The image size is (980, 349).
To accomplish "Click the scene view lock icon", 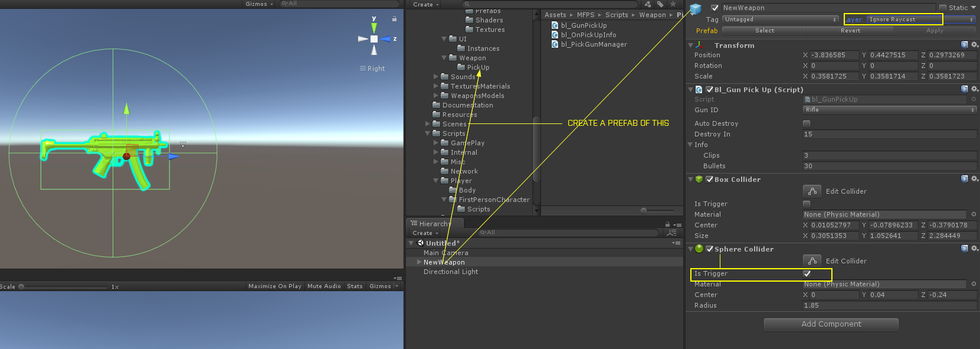I will [394, 19].
